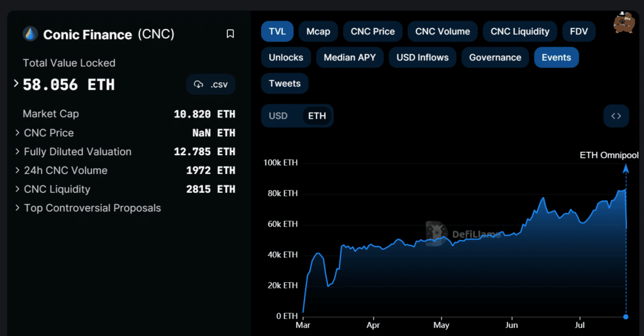Viewport: 644px width, 336px height.
Task: Click the NaN ETH price value
Action: point(214,133)
